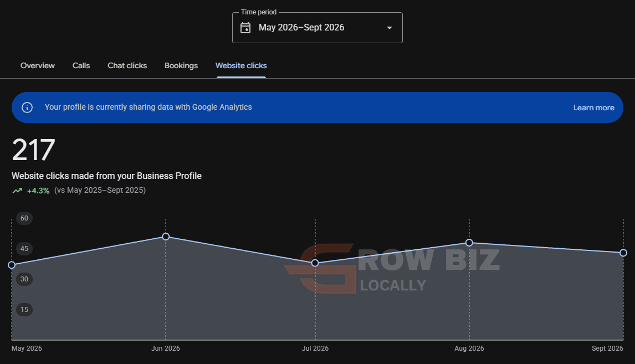
Task: Click the Sept 2026 x-axis label
Action: (607, 348)
